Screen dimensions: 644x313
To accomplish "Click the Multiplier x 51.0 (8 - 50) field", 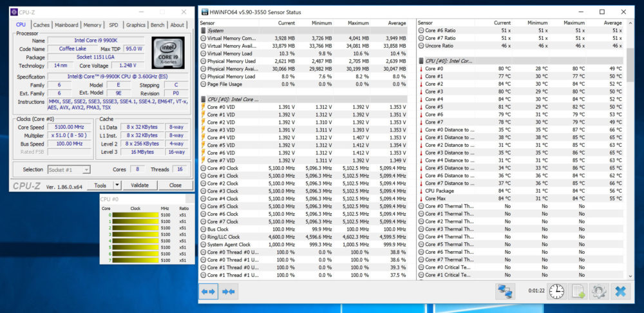I will pos(69,135).
